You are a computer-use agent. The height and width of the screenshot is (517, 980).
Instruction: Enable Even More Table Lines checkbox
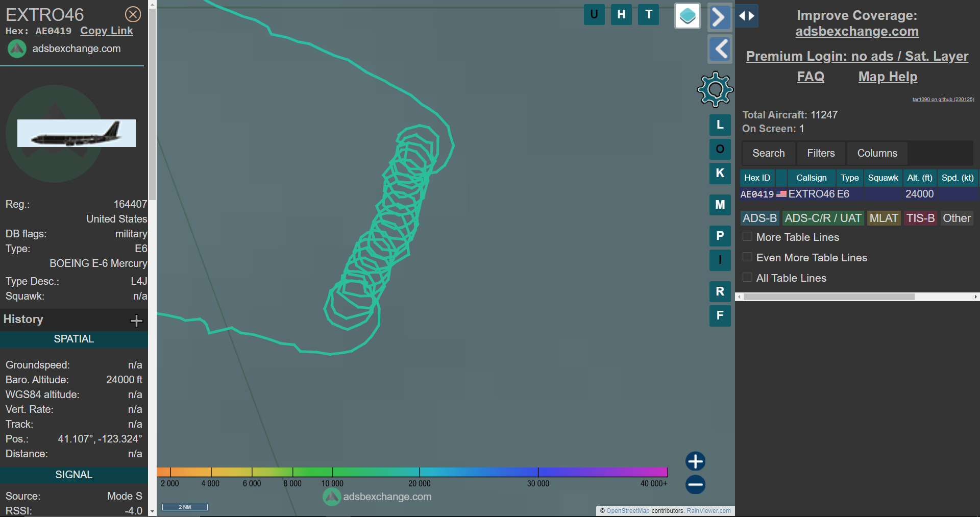pyautogui.click(x=747, y=257)
